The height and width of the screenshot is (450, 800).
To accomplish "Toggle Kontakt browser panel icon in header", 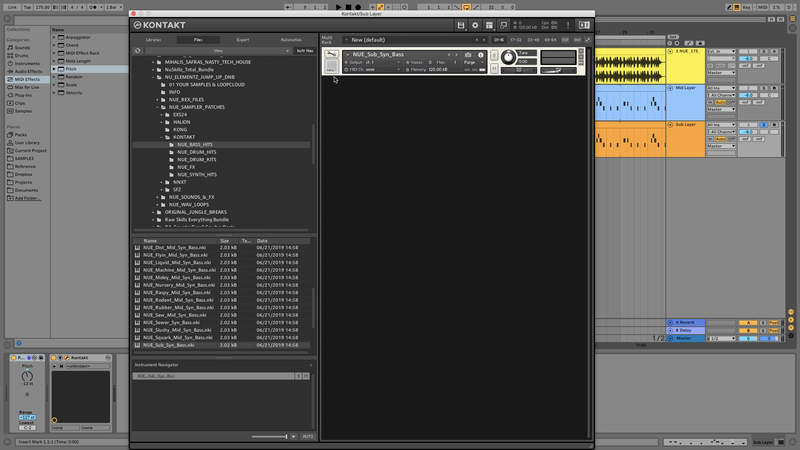I will (584, 25).
